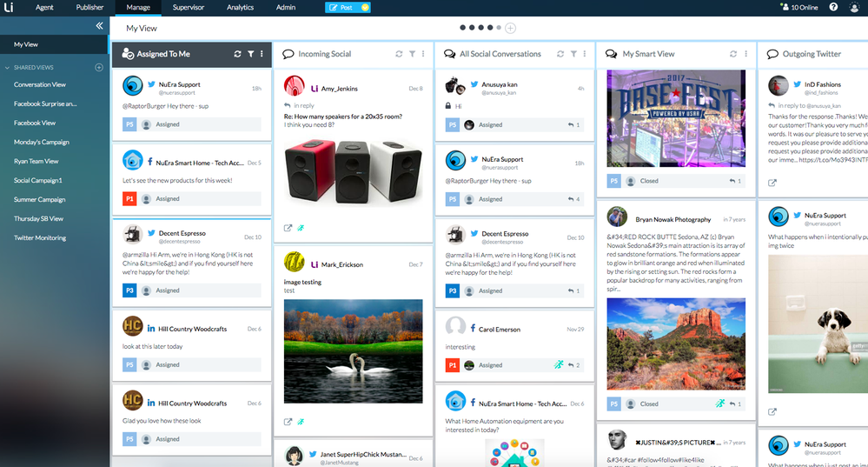
Task: Open Ryan Team View in sidebar
Action: click(36, 161)
